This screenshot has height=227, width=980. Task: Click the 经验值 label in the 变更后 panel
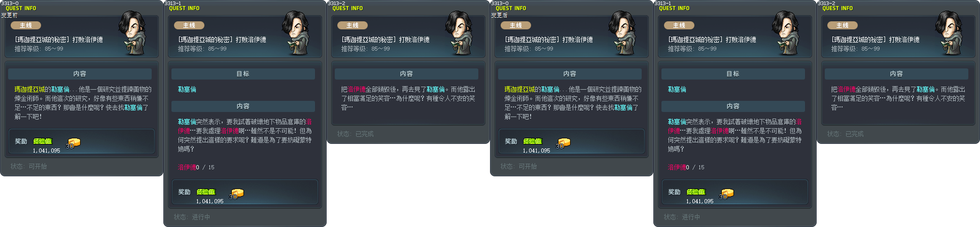click(532, 141)
